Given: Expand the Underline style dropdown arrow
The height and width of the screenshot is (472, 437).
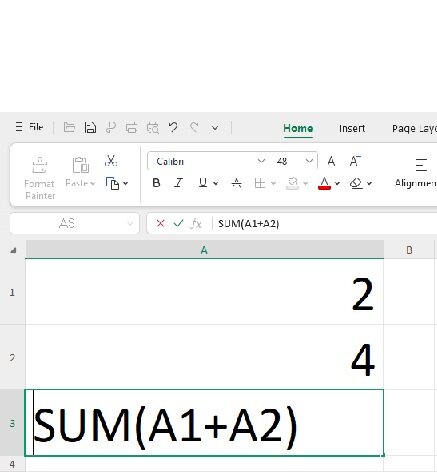Looking at the screenshot, I should [216, 183].
